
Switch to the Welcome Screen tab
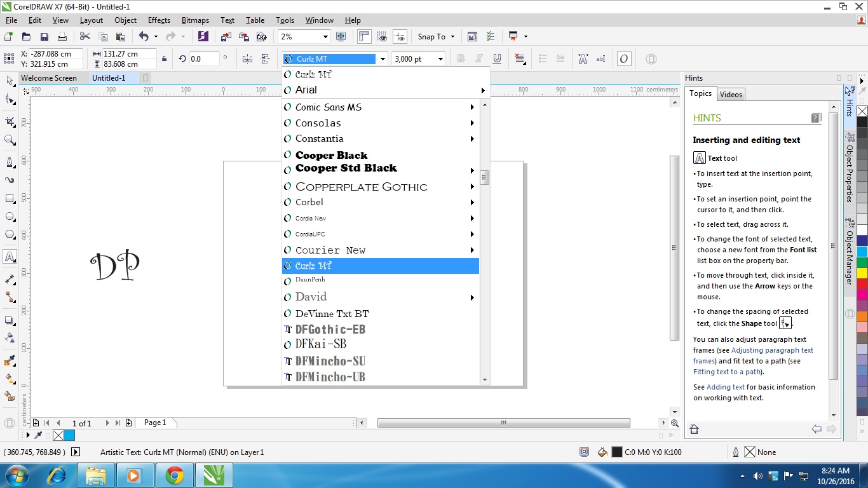[49, 78]
